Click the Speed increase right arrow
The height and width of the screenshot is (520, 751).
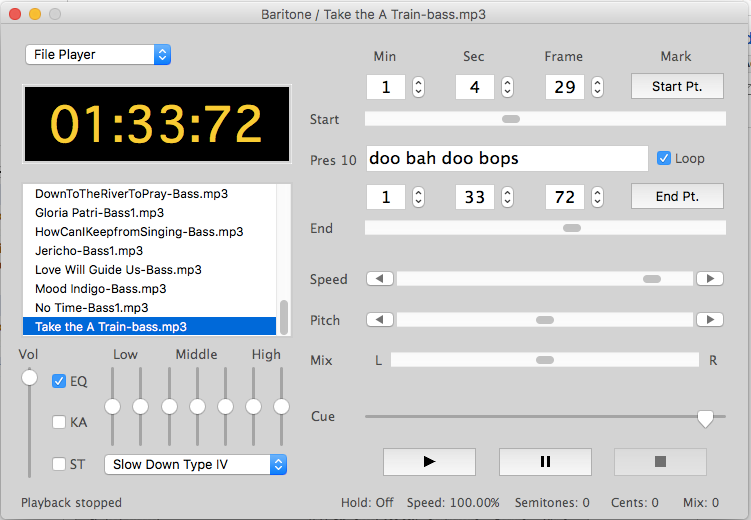[709, 279]
